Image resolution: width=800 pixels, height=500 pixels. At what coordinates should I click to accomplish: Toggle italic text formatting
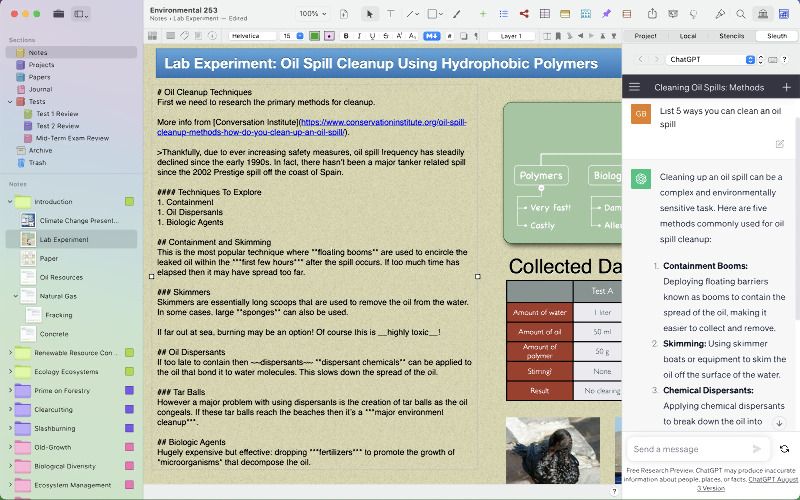pyautogui.click(x=358, y=36)
